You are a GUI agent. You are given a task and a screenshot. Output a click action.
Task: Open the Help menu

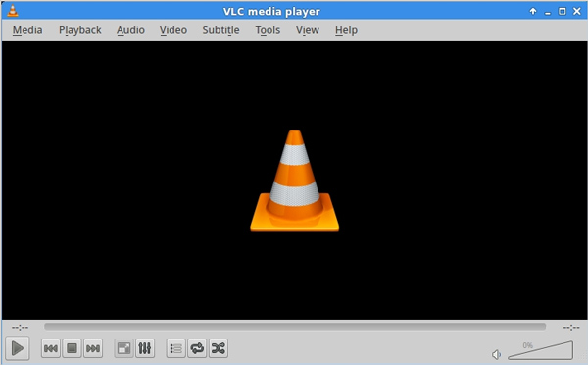pyautogui.click(x=346, y=30)
